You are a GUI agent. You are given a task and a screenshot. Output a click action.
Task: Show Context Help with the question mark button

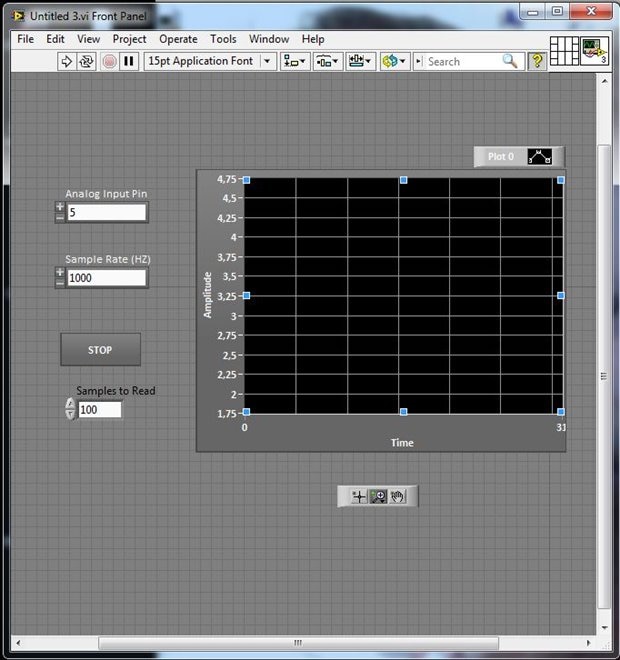(x=537, y=61)
